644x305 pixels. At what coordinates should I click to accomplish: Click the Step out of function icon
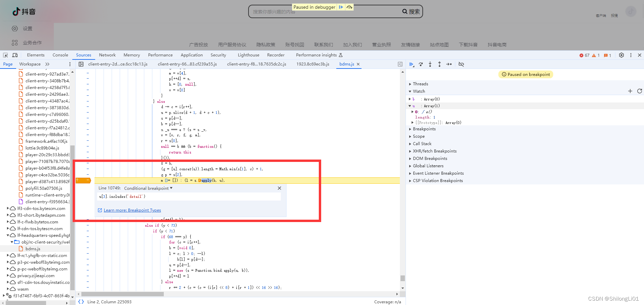(440, 64)
